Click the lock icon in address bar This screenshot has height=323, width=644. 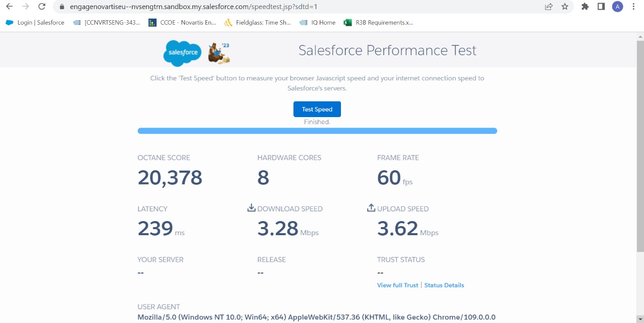[62, 7]
